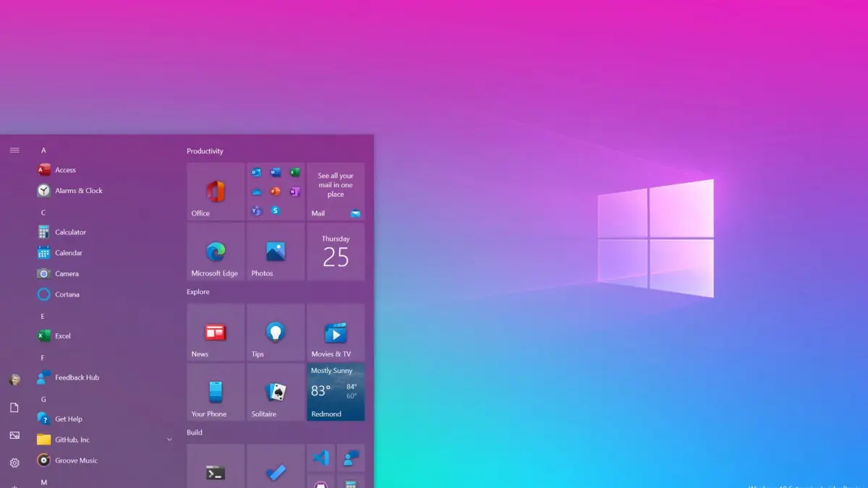The height and width of the screenshot is (488, 868).
Task: Select the Explore group title
Action: pos(198,292)
